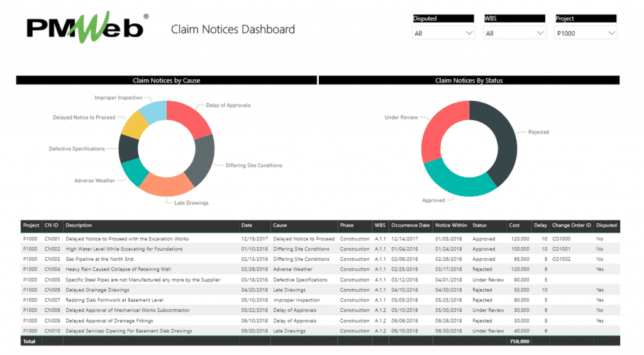
Task: Click the 'Improper Inspection' chart label
Action: click(118, 98)
